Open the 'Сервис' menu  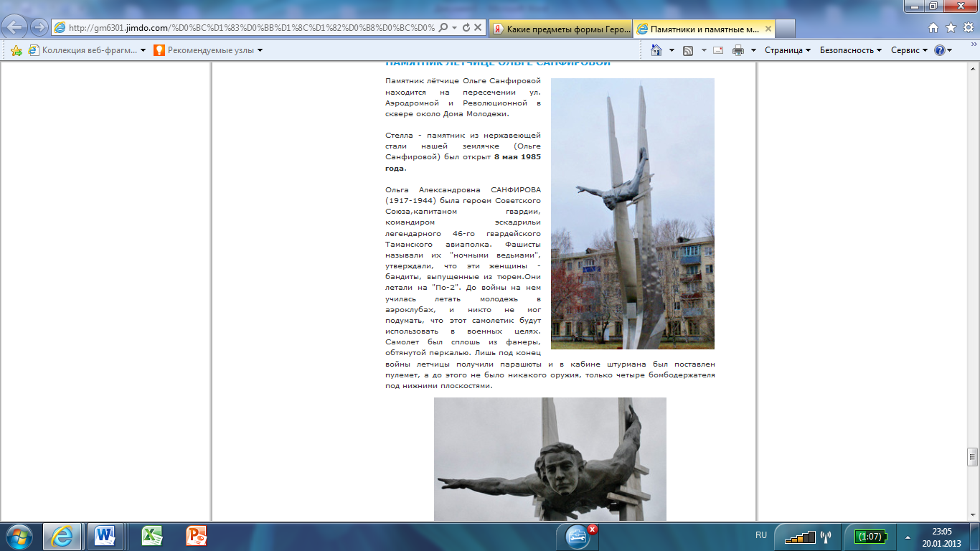point(909,50)
